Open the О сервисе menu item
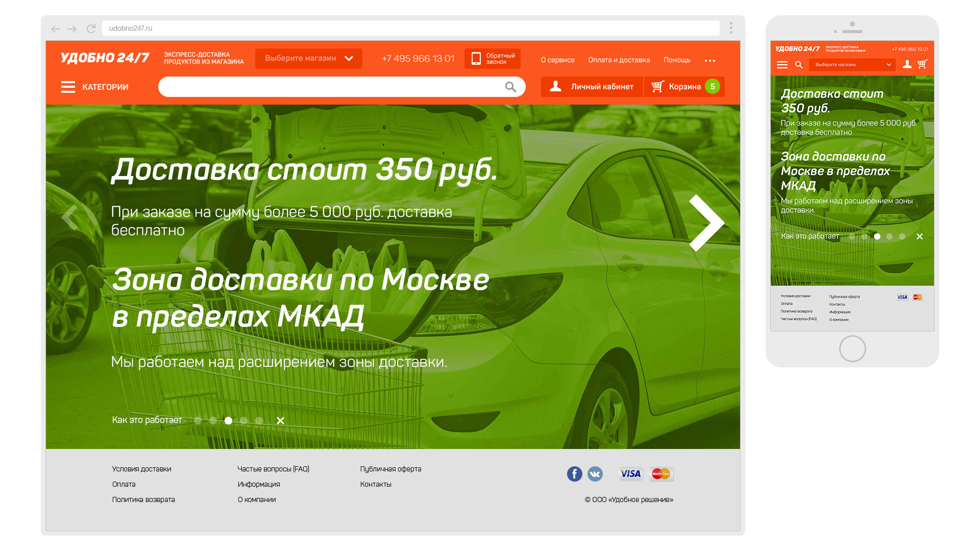The height and width of the screenshot is (551, 980). 557,60
